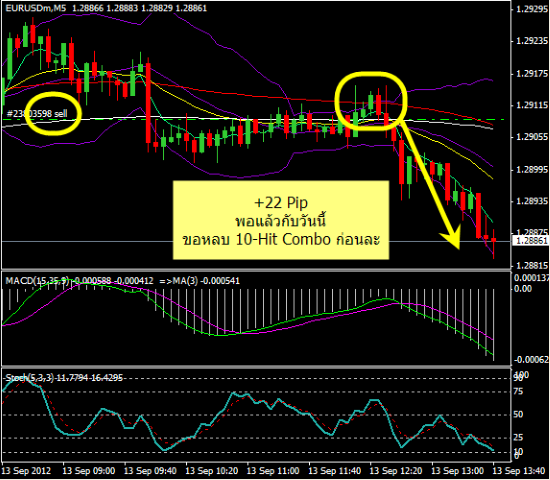The image size is (550, 480).
Task: Click the 1.29055 price axis label
Action: tap(532, 137)
